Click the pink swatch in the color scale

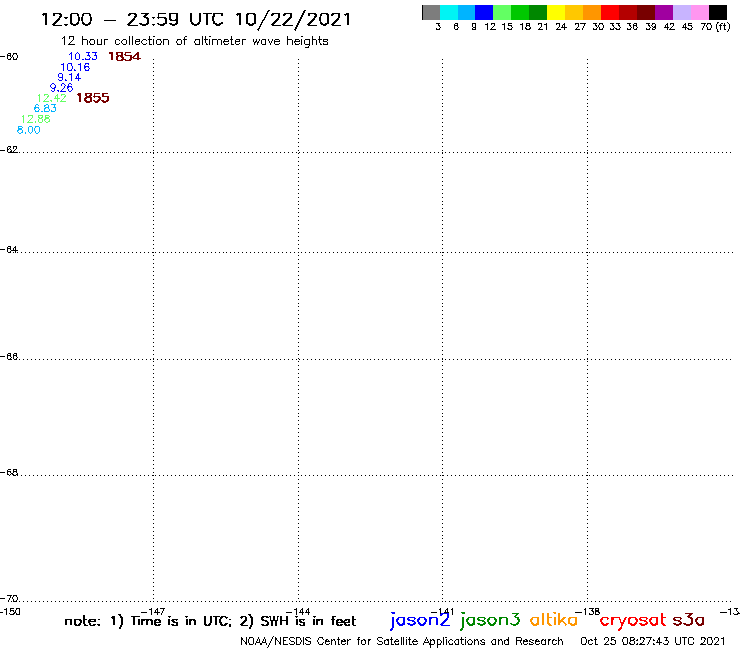(700, 12)
